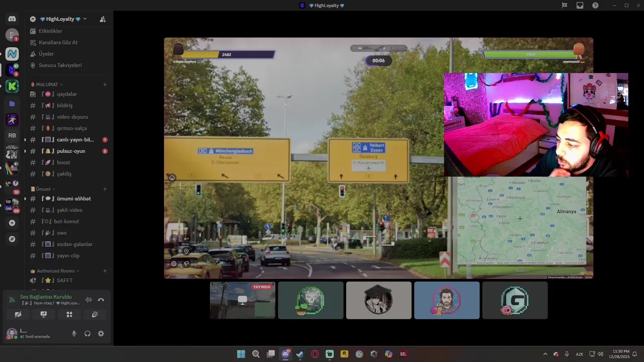Click the voice connection signal icon

coord(12,300)
